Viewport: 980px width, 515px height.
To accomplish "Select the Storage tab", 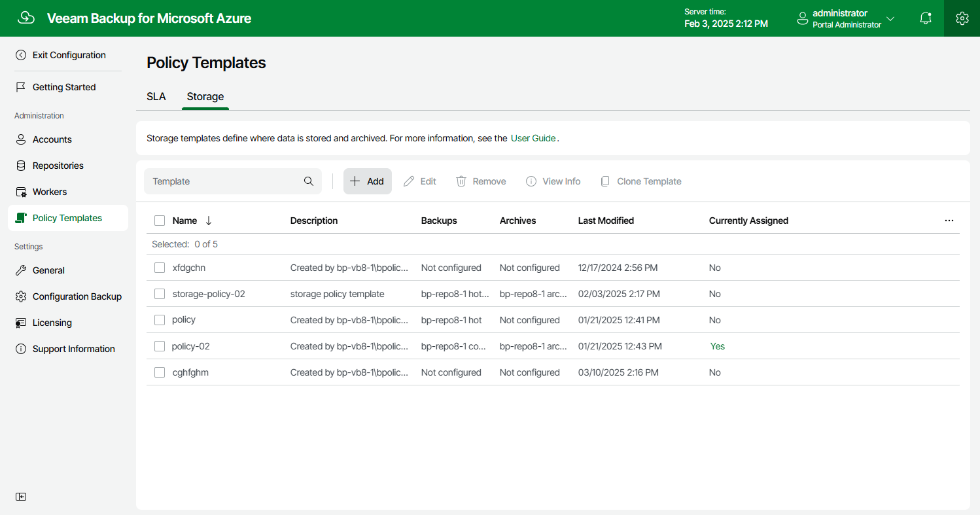I will (205, 96).
